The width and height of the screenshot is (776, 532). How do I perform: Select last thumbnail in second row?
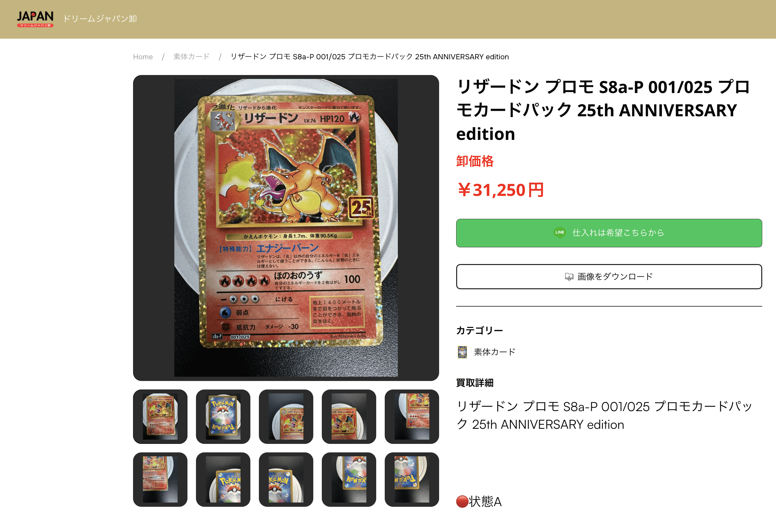412,480
